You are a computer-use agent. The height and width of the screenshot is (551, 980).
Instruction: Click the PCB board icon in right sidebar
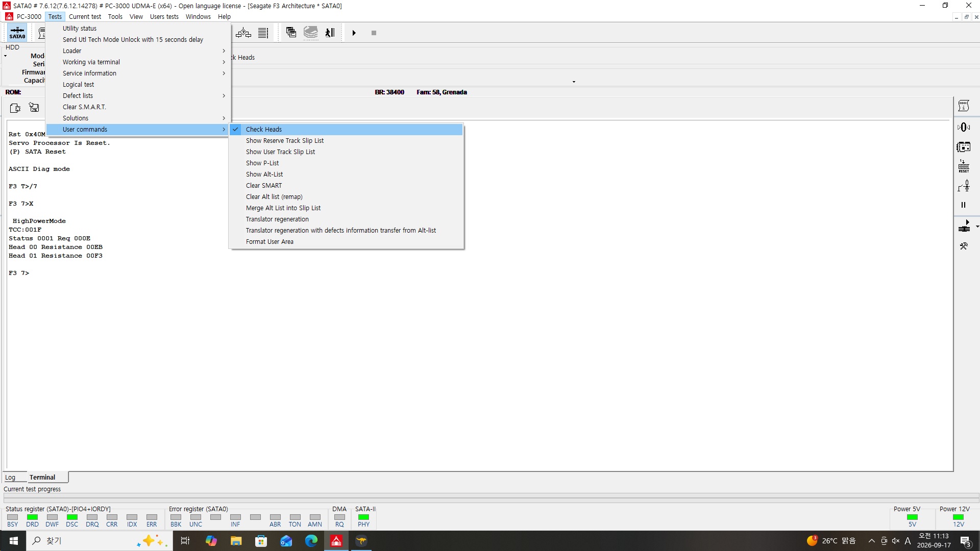964,147
